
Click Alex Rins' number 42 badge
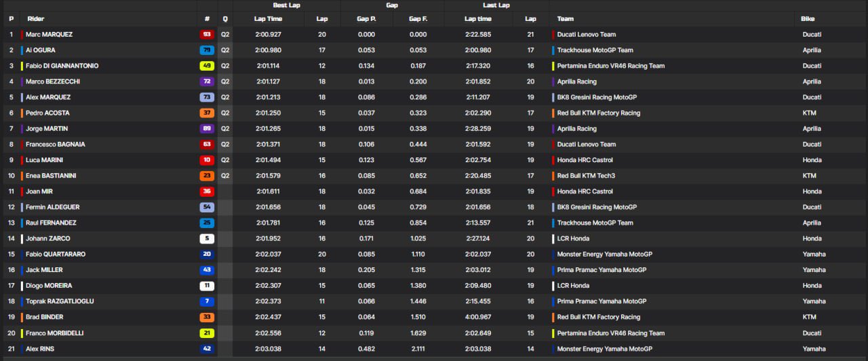207,349
